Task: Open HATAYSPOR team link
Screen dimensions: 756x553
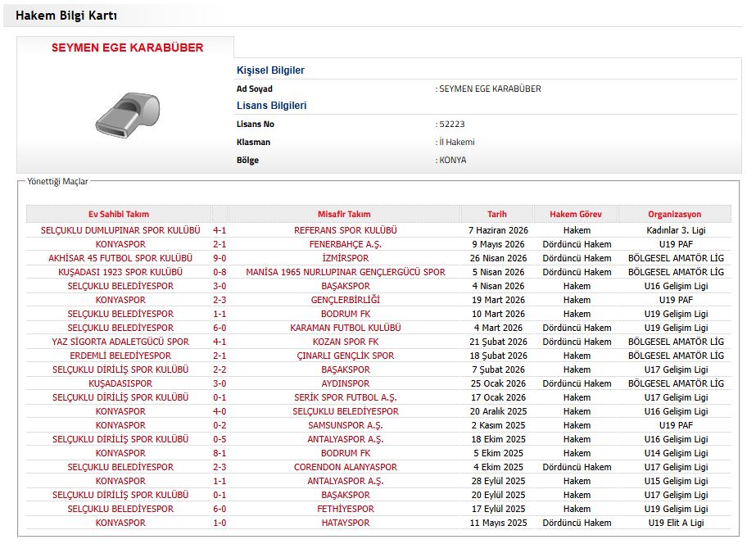Action: click(x=345, y=524)
